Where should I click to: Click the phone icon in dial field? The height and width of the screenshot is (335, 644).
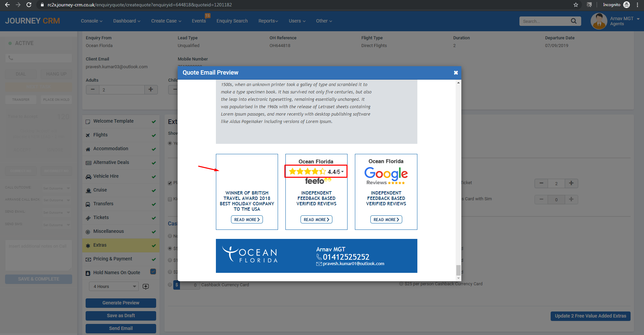tap(11, 58)
